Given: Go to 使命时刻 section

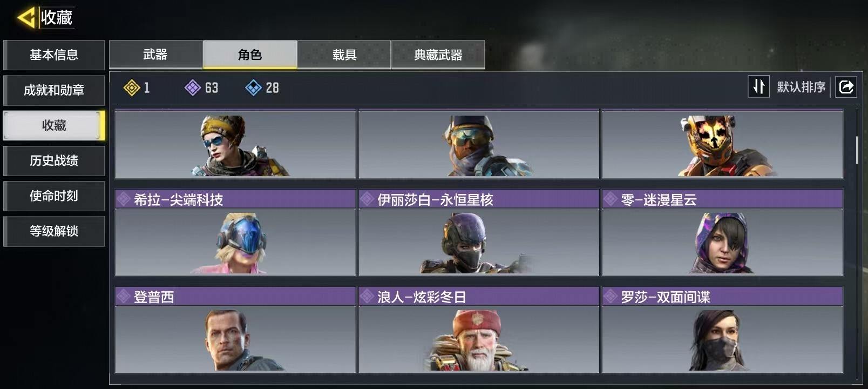Looking at the screenshot, I should coord(54,196).
